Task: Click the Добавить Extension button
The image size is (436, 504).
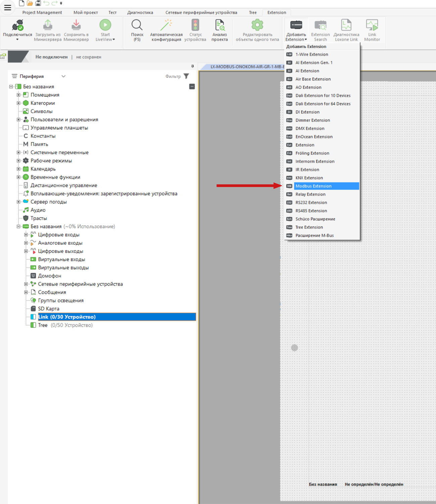Action: click(x=296, y=30)
